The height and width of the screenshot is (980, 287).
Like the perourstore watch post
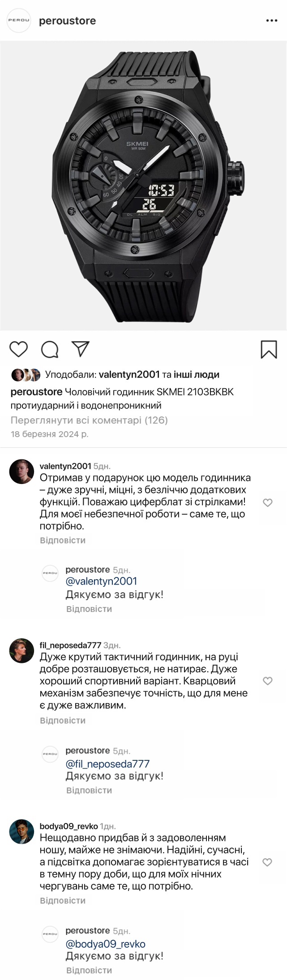coord(19,349)
